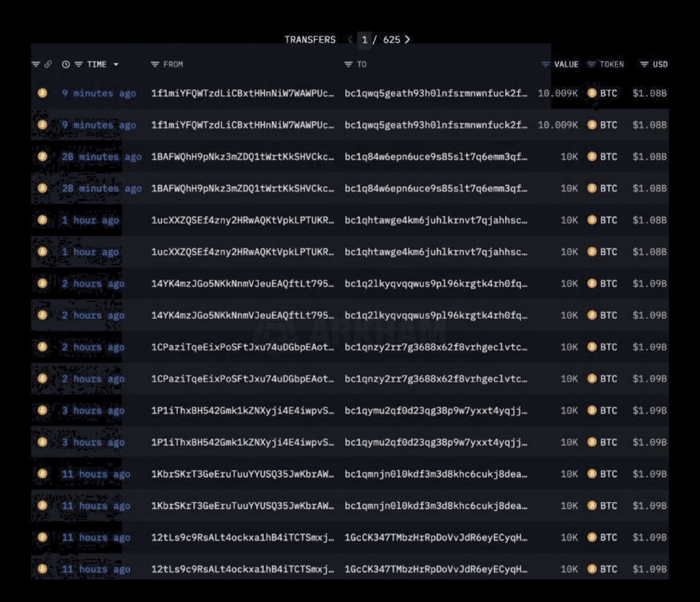Go to next transfers page
The height and width of the screenshot is (602, 700).
[x=407, y=40]
